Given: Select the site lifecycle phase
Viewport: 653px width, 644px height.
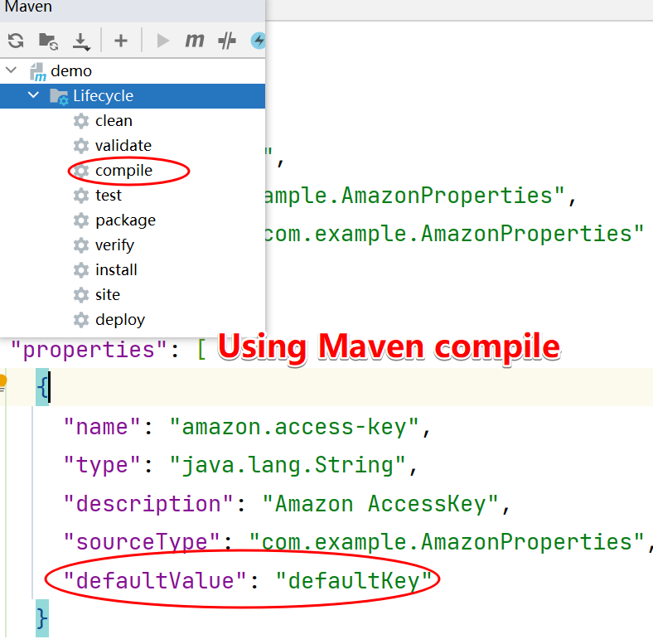Looking at the screenshot, I should [x=108, y=294].
